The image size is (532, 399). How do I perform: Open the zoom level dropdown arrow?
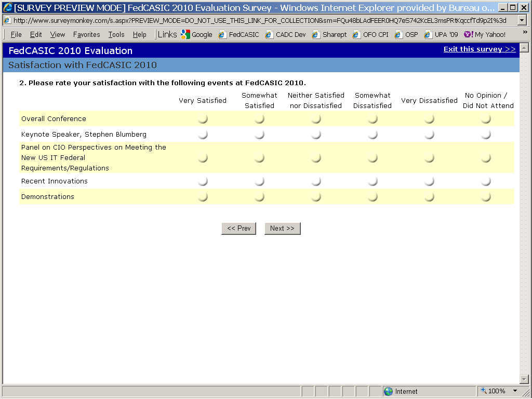pos(515,391)
